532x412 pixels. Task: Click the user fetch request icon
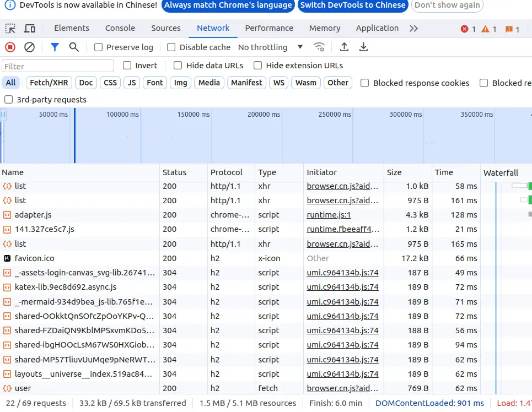(7, 388)
